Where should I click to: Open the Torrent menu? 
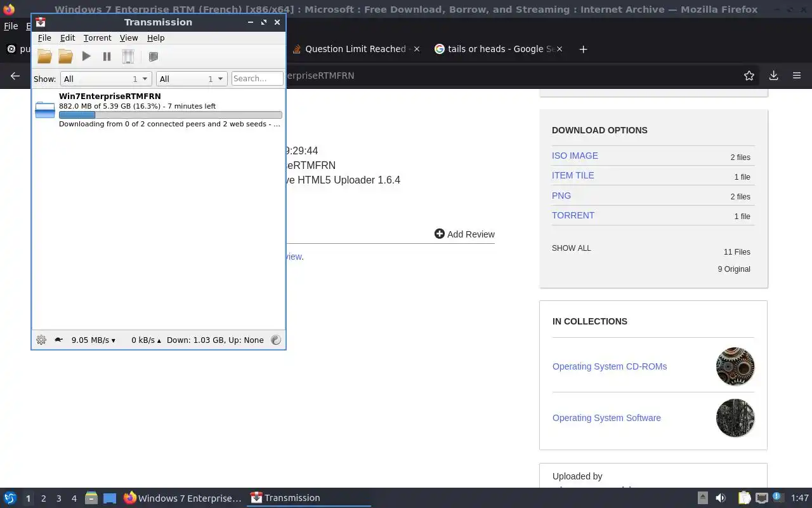click(x=97, y=38)
